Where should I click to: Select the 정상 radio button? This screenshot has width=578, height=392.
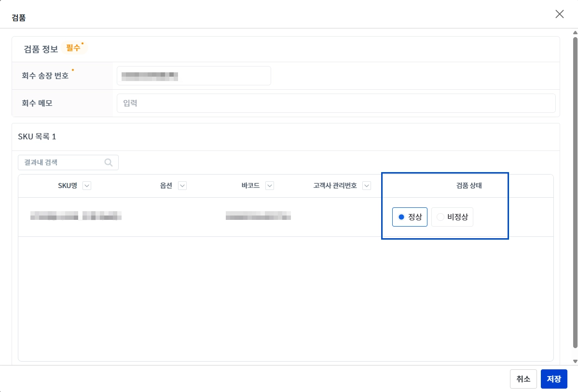pyautogui.click(x=410, y=217)
